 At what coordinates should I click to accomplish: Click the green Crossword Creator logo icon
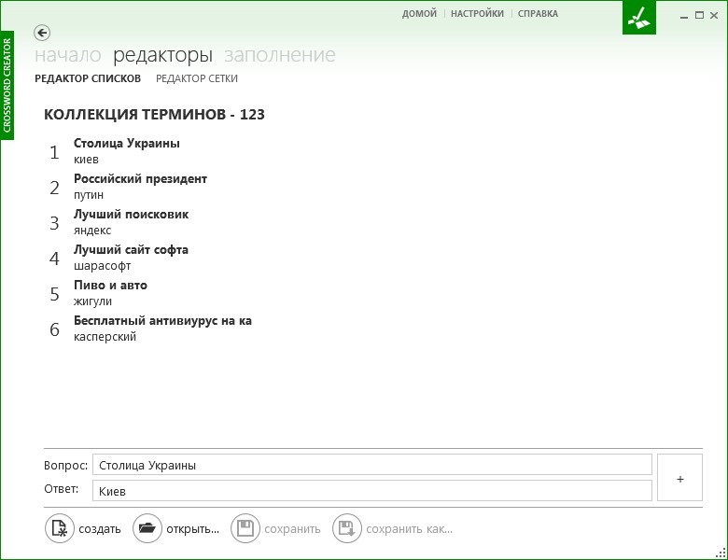click(x=638, y=18)
